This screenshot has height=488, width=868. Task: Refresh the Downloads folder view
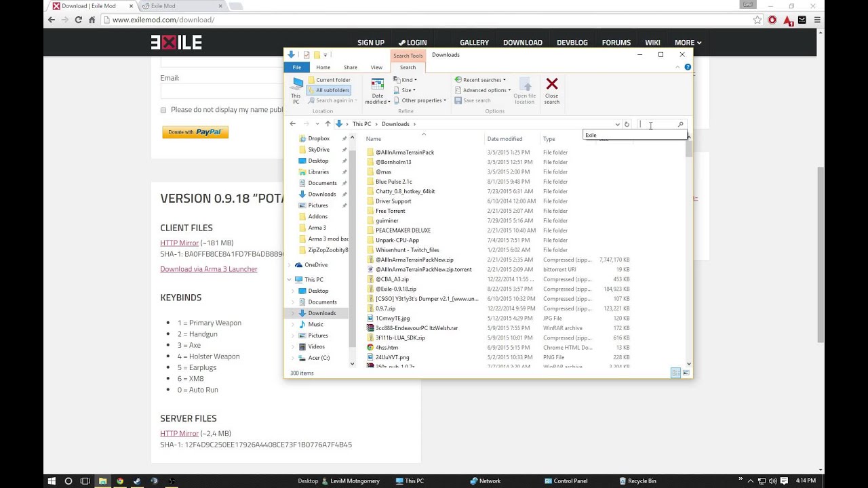coord(627,124)
